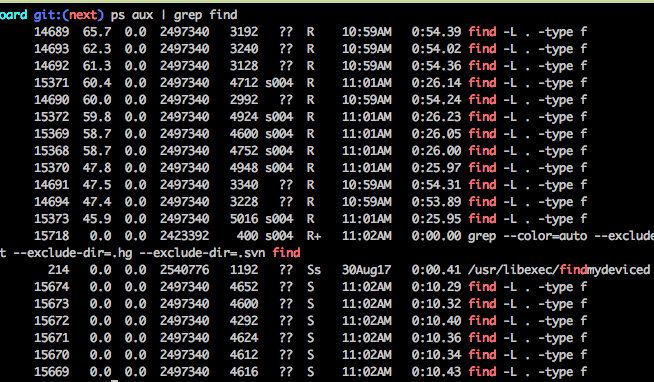Select PID 15718 of the grep process
This screenshot has width=654, height=382.
pos(51,236)
